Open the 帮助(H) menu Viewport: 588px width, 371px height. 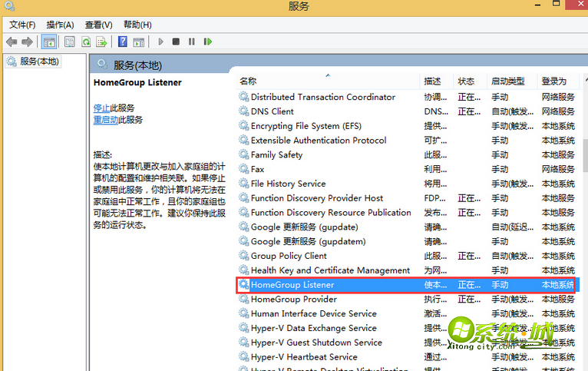click(137, 25)
